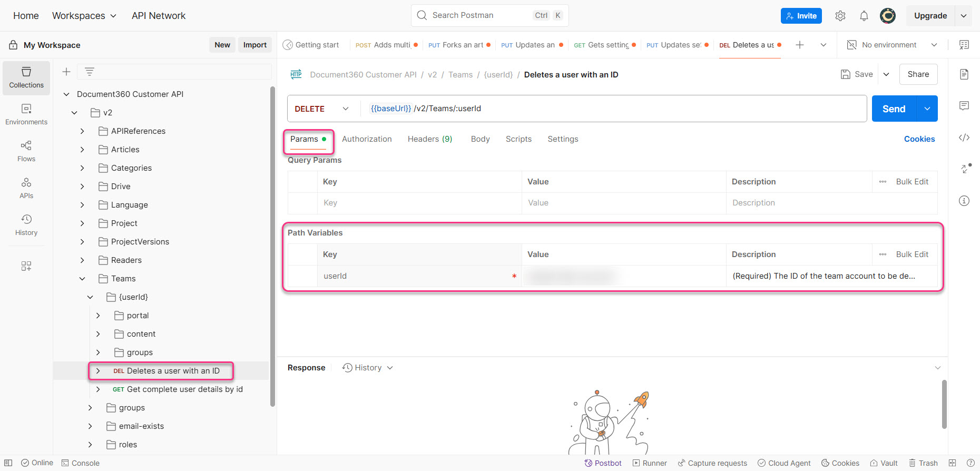Open a new request tab with plus icon
Screen dimensions: 980x471
point(800,45)
